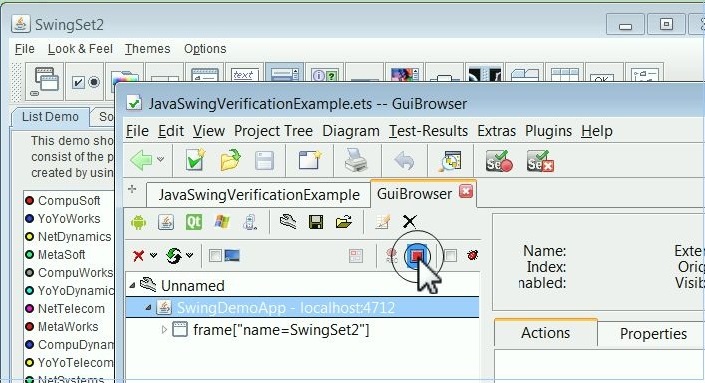Click the grey undo arrow icon
Screen dimensions: 705x383
point(404,160)
